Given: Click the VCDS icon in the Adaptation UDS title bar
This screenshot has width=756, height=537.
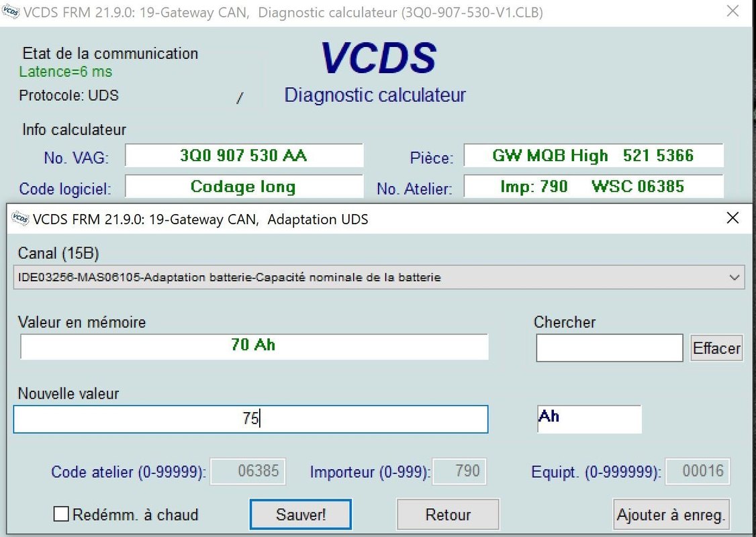Looking at the screenshot, I should 21,219.
